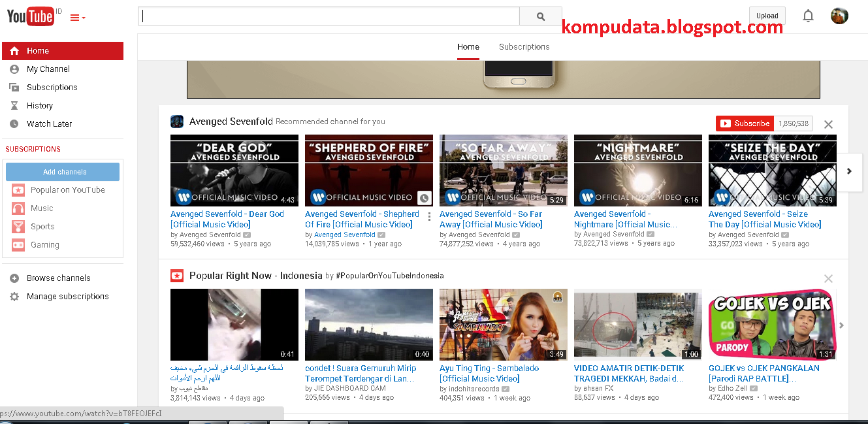The image size is (868, 424).
Task: Play the Nightmare video thumbnail
Action: click(638, 171)
